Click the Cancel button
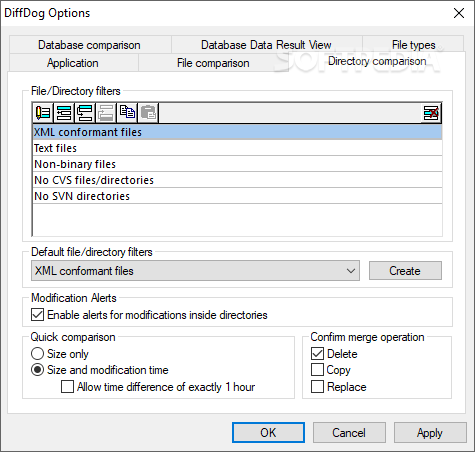The height and width of the screenshot is (452, 475). (349, 433)
